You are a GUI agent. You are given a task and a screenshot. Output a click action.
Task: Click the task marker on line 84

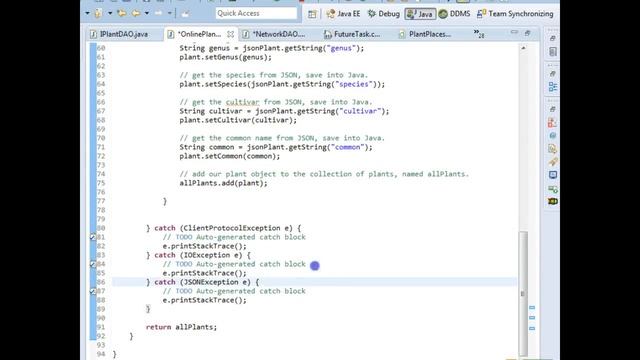[93, 264]
